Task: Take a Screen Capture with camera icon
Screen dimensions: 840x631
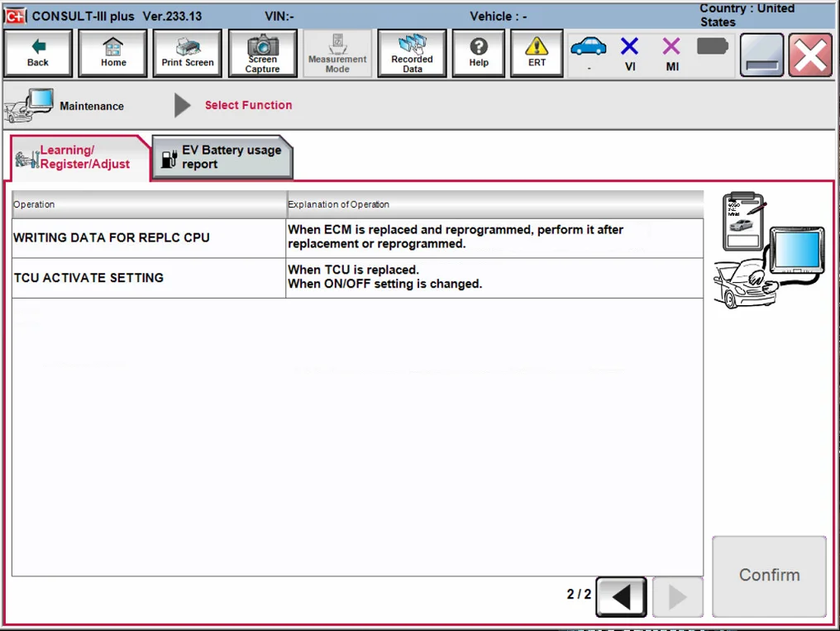Action: (x=262, y=54)
